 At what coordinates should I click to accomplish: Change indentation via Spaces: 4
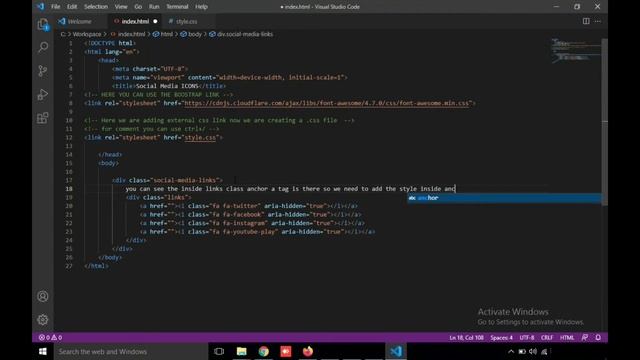coord(502,338)
